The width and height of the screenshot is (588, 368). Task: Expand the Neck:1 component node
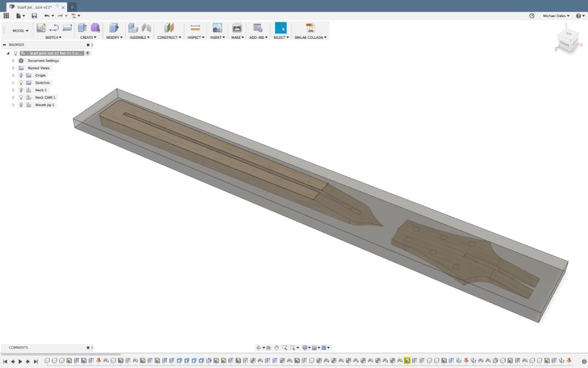(x=14, y=90)
